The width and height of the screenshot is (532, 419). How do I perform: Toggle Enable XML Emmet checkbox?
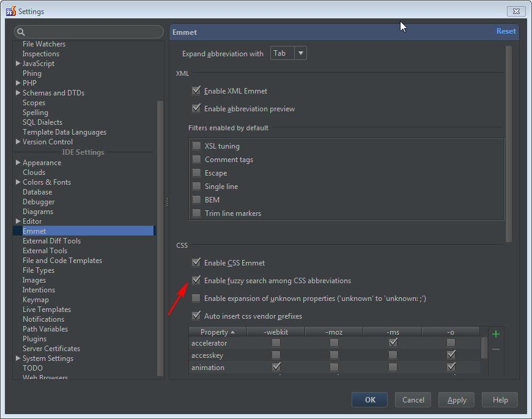(x=196, y=91)
